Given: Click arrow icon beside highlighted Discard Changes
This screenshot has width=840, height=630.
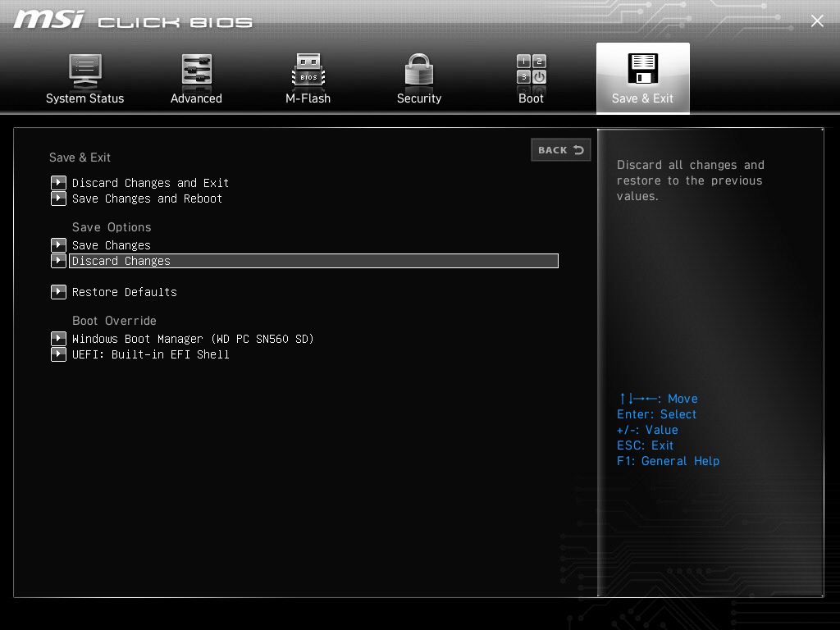Looking at the screenshot, I should tap(58, 260).
